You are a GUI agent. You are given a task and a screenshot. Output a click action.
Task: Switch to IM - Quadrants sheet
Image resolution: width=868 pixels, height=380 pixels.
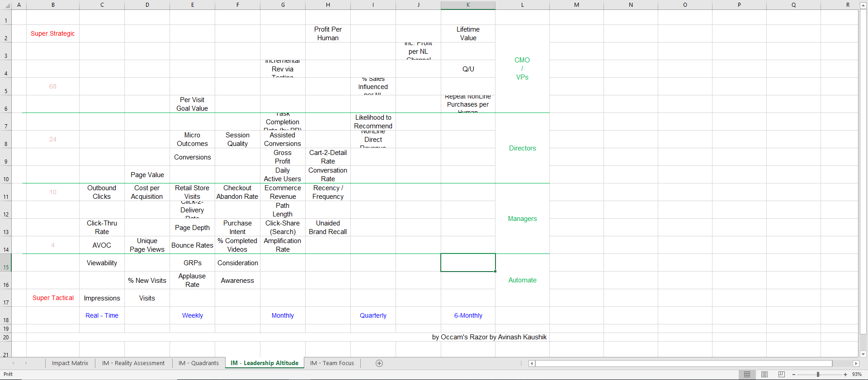click(x=198, y=363)
